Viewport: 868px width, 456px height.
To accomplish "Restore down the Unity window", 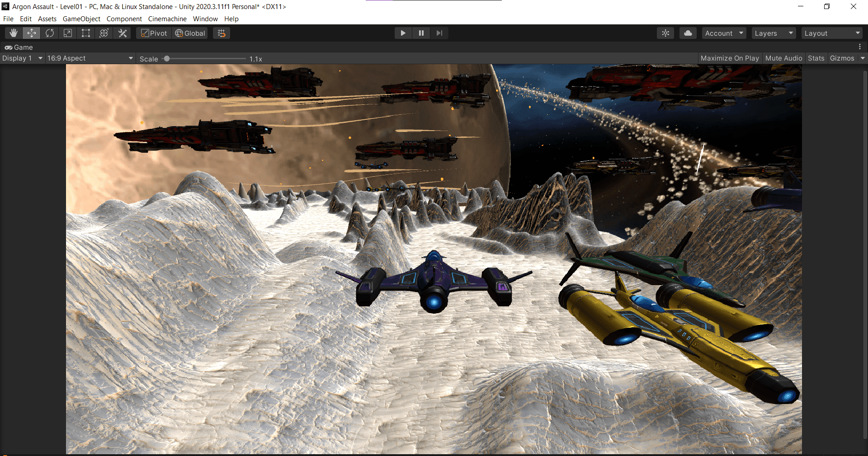I will click(x=827, y=6).
